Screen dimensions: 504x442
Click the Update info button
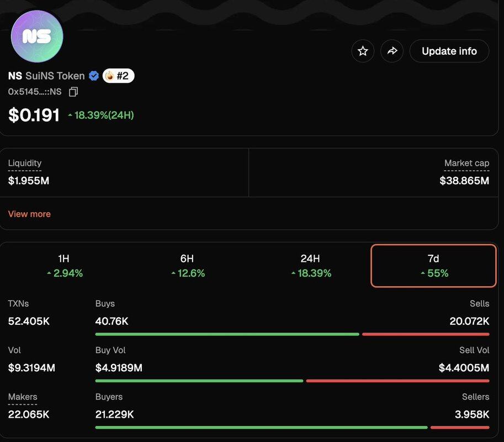pos(449,51)
